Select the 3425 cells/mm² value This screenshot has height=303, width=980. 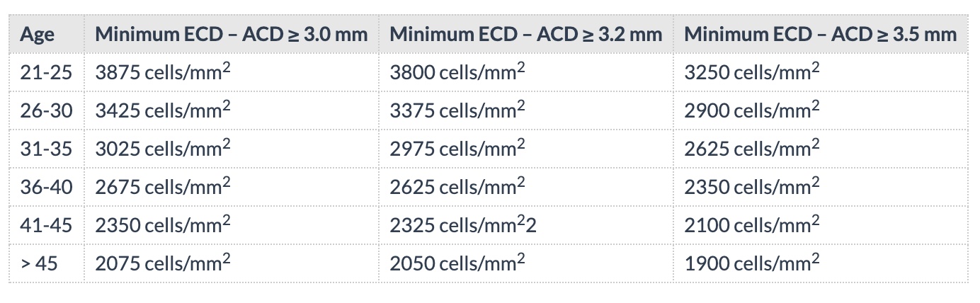coord(163,110)
